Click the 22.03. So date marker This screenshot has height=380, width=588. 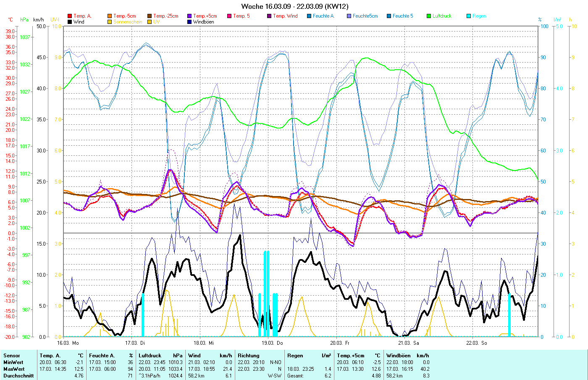(476, 343)
